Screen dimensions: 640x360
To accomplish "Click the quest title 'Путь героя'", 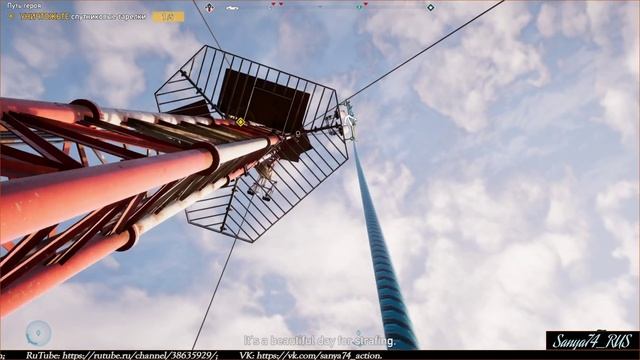I will (x=24, y=6).
